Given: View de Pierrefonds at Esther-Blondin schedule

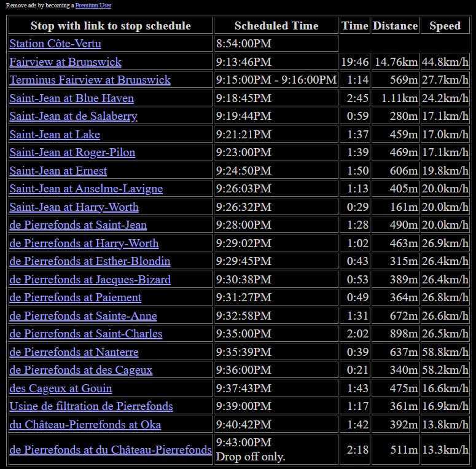Looking at the screenshot, I should point(90,261).
